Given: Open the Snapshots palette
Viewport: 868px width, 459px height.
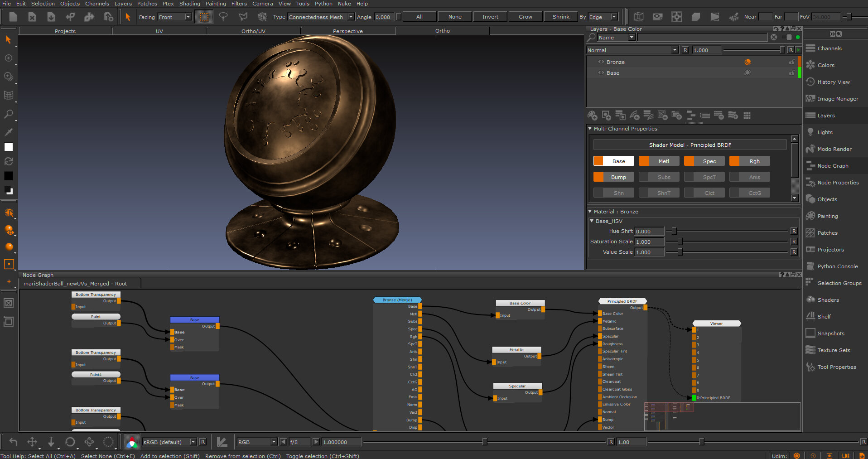Looking at the screenshot, I should 830,333.
